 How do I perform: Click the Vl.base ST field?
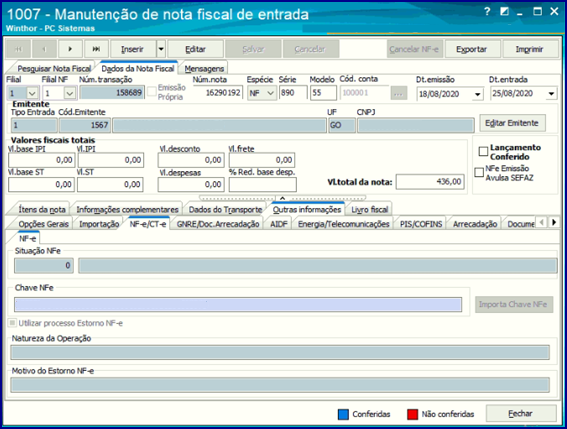click(x=41, y=184)
